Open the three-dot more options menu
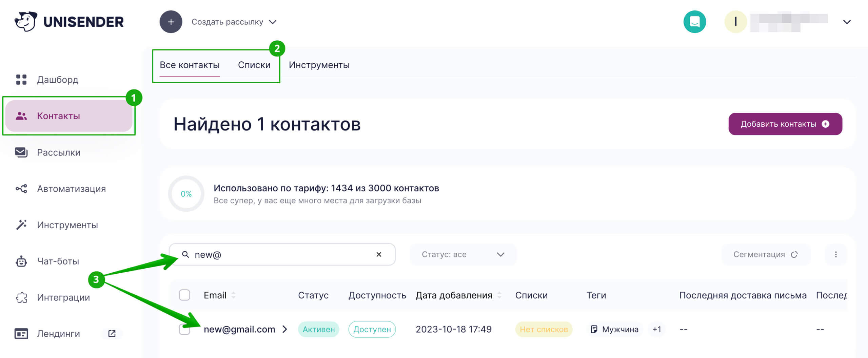 836,254
